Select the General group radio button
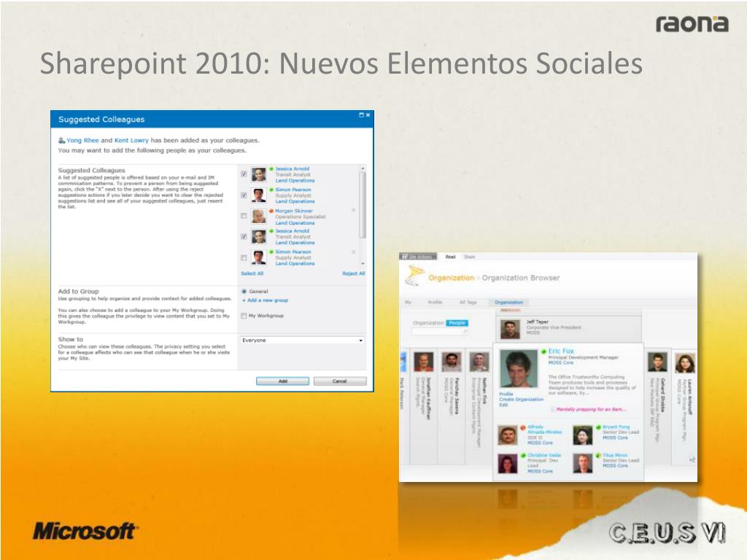 (244, 291)
